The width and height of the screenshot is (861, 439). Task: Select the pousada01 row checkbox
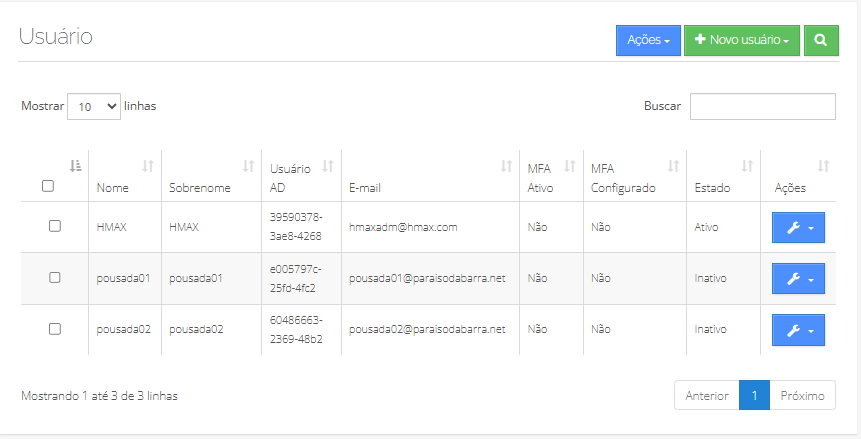pos(55,277)
